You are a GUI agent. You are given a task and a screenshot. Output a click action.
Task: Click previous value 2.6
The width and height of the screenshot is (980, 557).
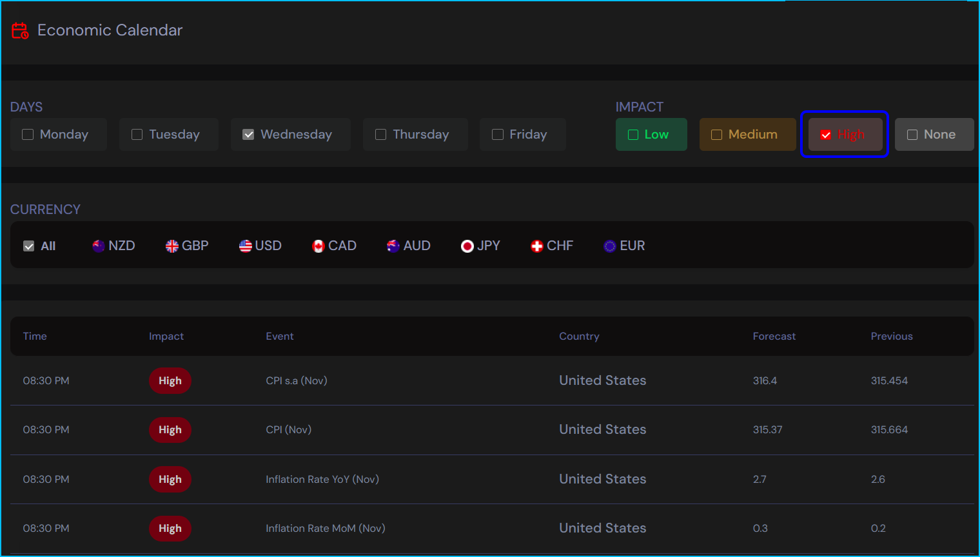point(877,480)
